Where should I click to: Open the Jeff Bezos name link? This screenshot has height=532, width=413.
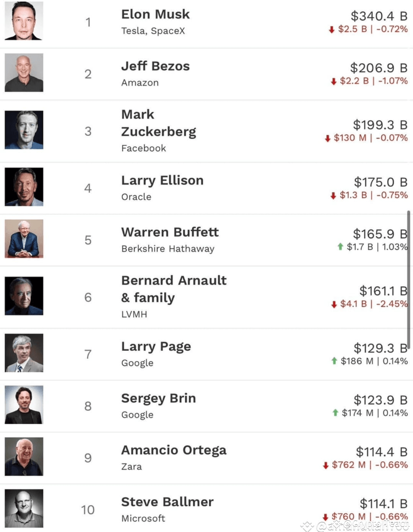coord(155,66)
